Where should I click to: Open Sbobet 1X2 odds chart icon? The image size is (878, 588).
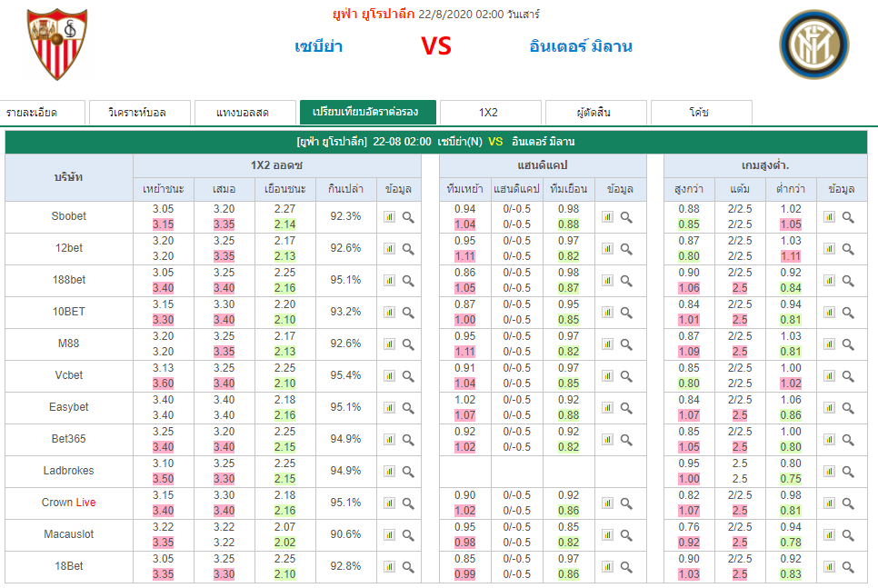click(389, 216)
